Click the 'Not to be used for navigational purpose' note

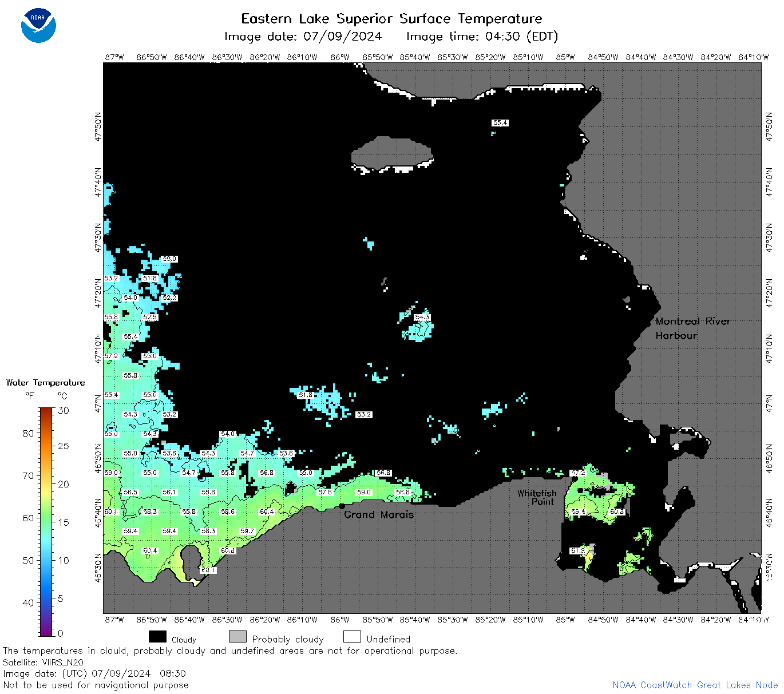pyautogui.click(x=96, y=685)
